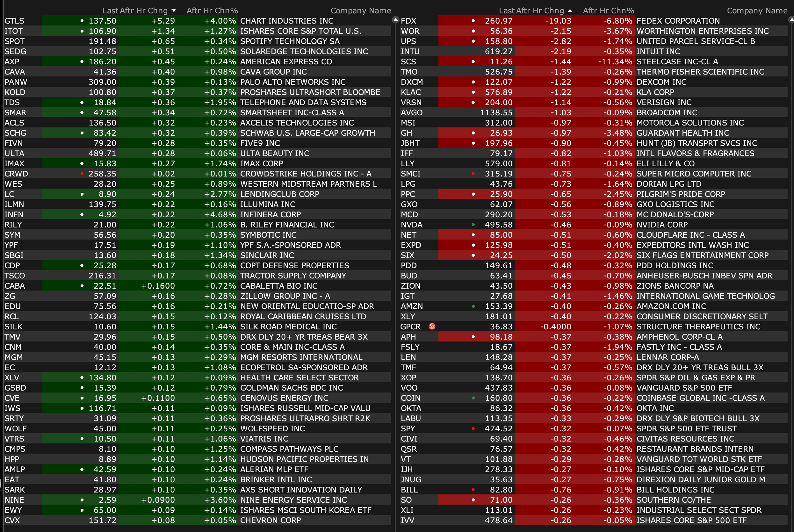This screenshot has height=532, width=794.
Task: Click left table's Company Name column header
Action: coord(361,11)
